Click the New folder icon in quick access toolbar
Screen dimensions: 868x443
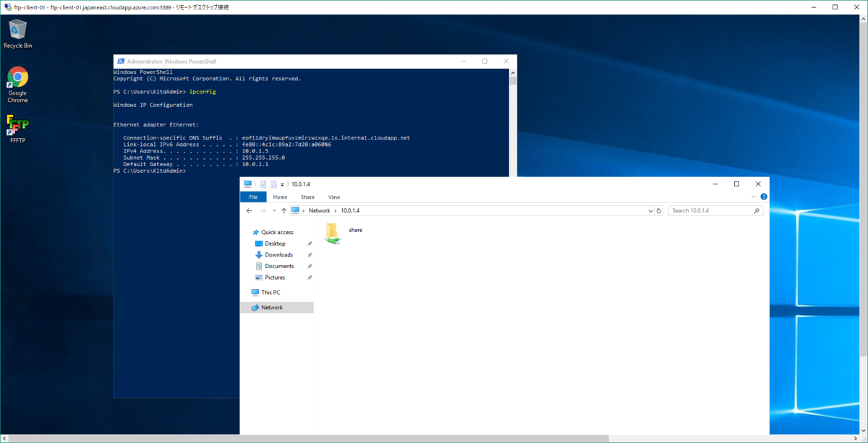pos(273,184)
